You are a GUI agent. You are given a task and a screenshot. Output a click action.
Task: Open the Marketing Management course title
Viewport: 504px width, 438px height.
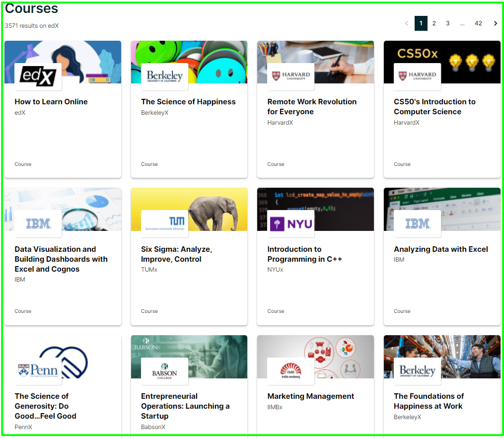[310, 396]
